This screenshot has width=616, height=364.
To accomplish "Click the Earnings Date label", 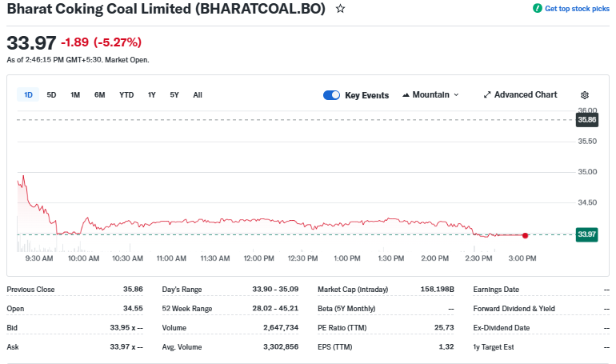I will pyautogui.click(x=496, y=290).
